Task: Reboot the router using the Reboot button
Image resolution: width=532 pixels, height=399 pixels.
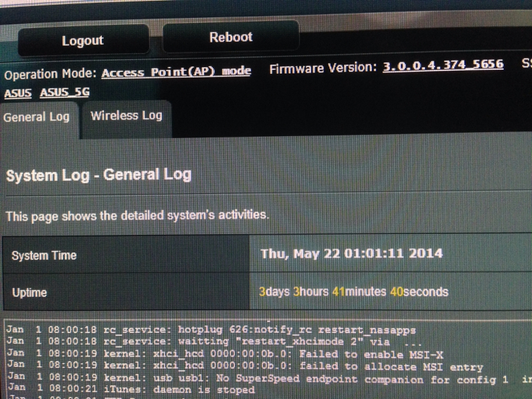Action: click(231, 37)
